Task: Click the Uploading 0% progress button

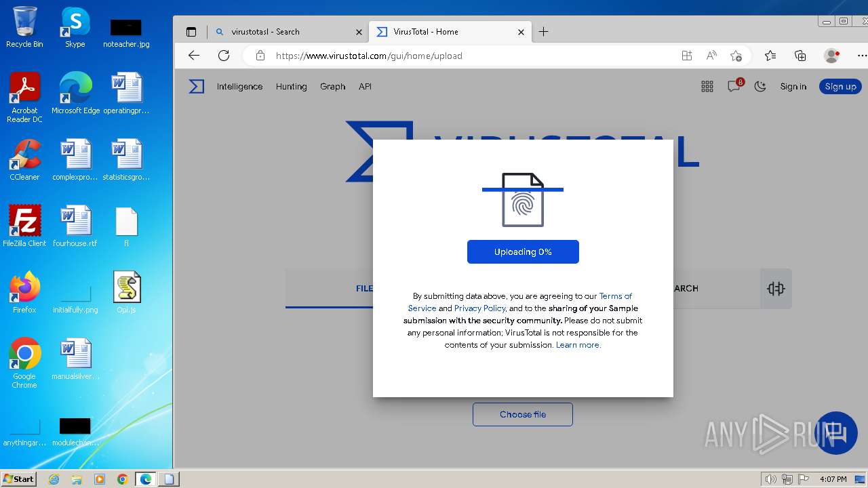Action: coord(523,251)
